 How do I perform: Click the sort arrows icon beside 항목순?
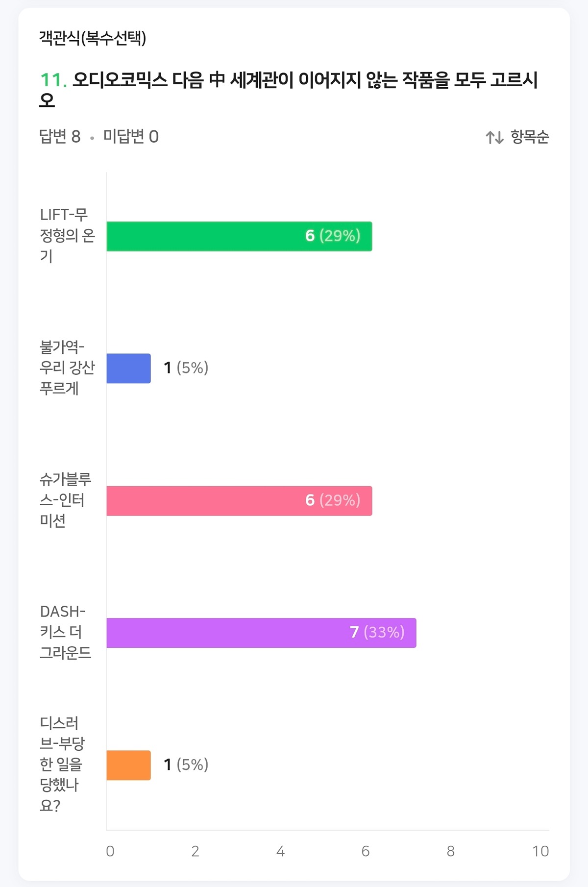pyautogui.click(x=494, y=138)
